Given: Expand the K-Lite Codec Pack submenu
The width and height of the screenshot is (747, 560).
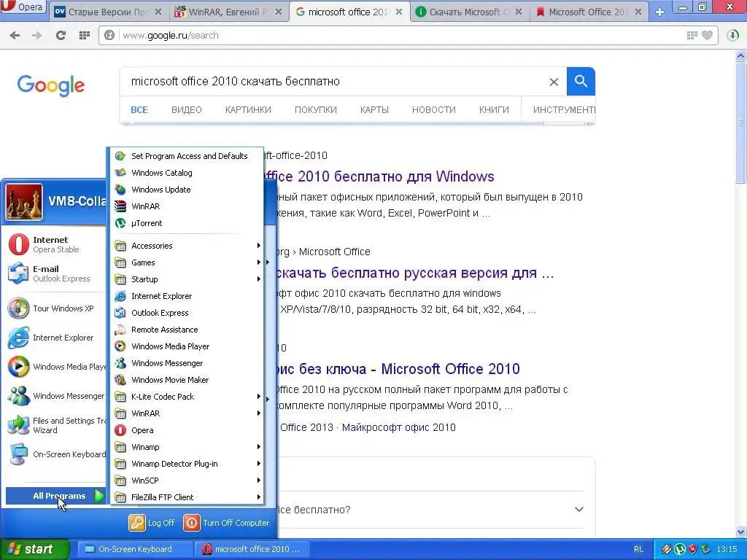Looking at the screenshot, I should (187, 397).
